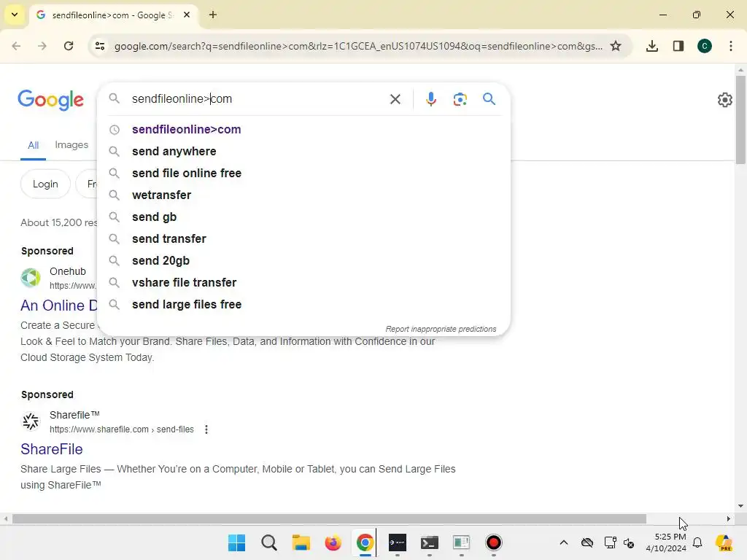Click the red record button app in taskbar
Viewport: 747px width, 560px height.
pyautogui.click(x=494, y=542)
